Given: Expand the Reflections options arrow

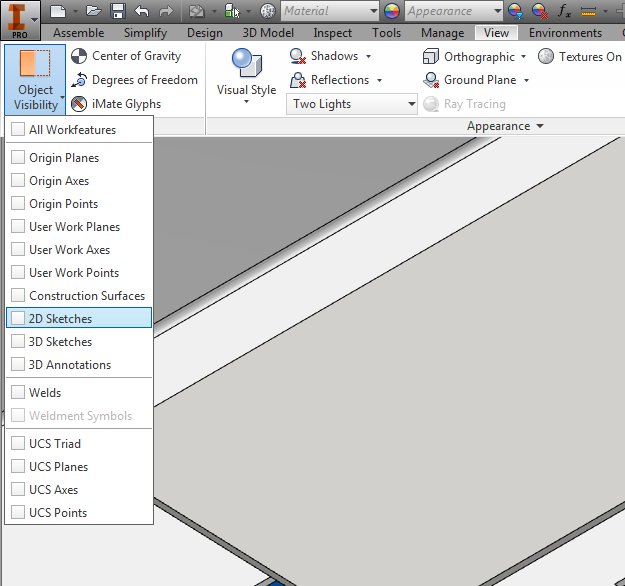Looking at the screenshot, I should pyautogui.click(x=379, y=81).
